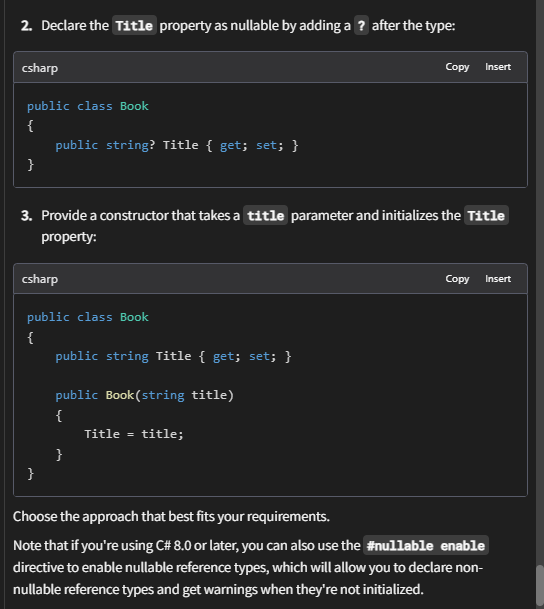Click the public Book(string title) line

[144, 395]
